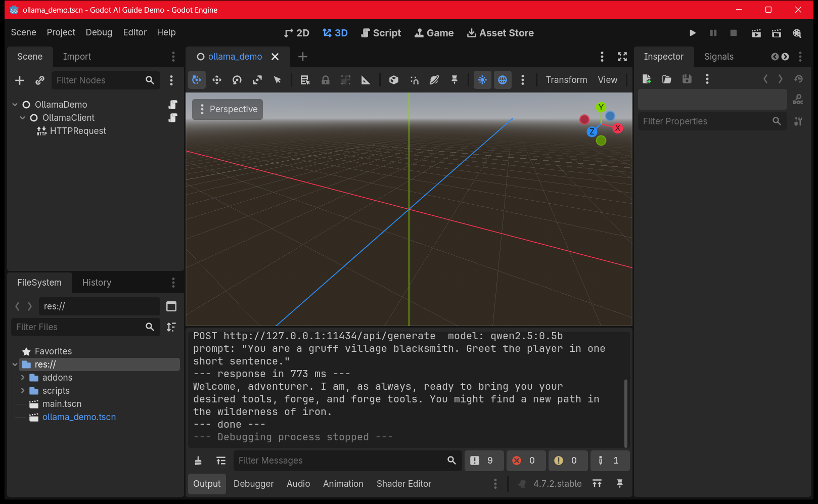818x504 pixels.
Task: Click the lock selected node icon
Action: pyautogui.click(x=326, y=80)
